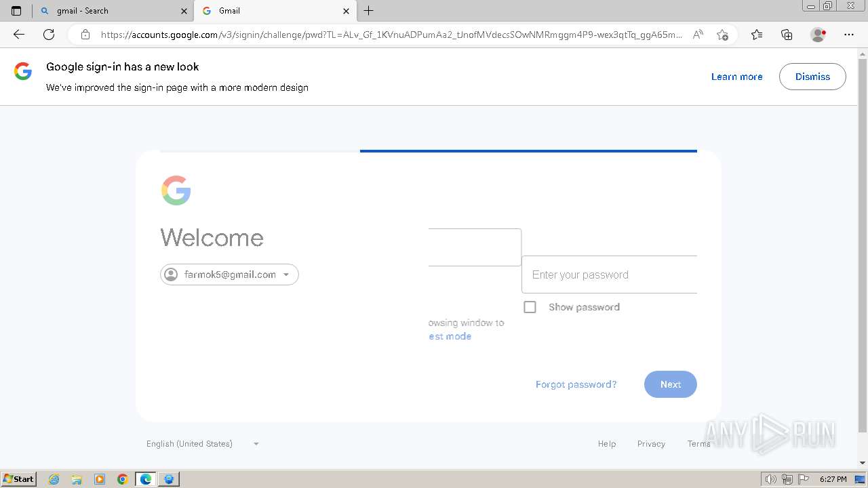The height and width of the screenshot is (488, 868).
Task: Launch Internet Explorer from the taskbar
Action: (x=54, y=479)
